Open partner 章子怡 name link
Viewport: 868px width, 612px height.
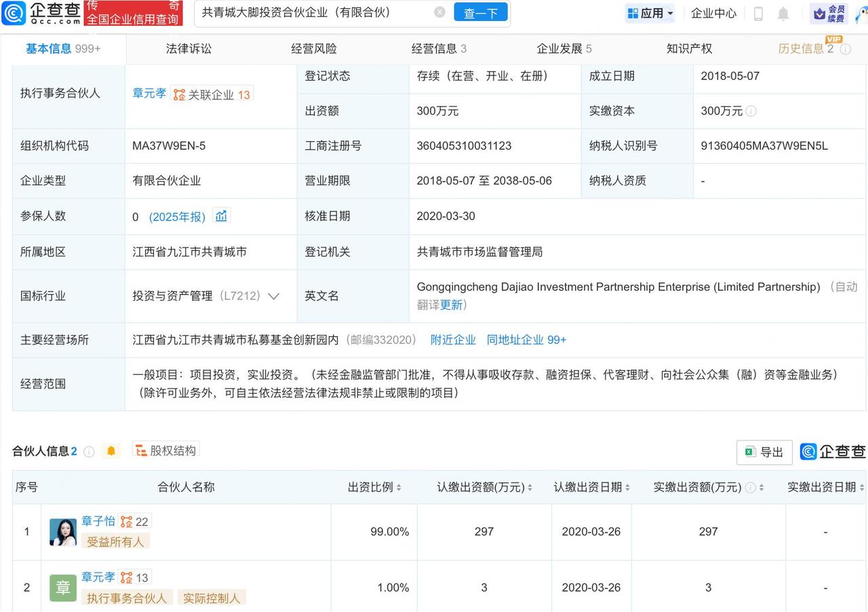98,521
